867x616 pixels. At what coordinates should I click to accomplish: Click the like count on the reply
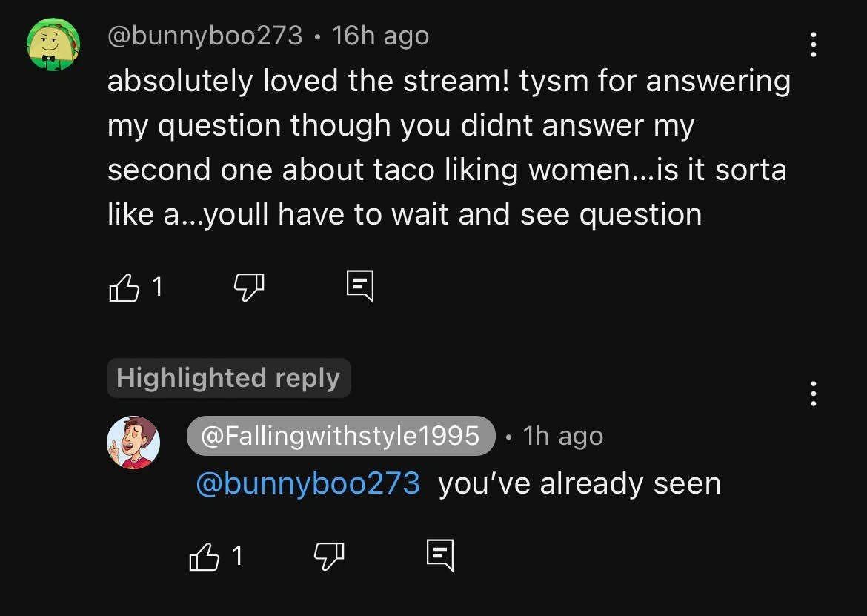(x=237, y=555)
